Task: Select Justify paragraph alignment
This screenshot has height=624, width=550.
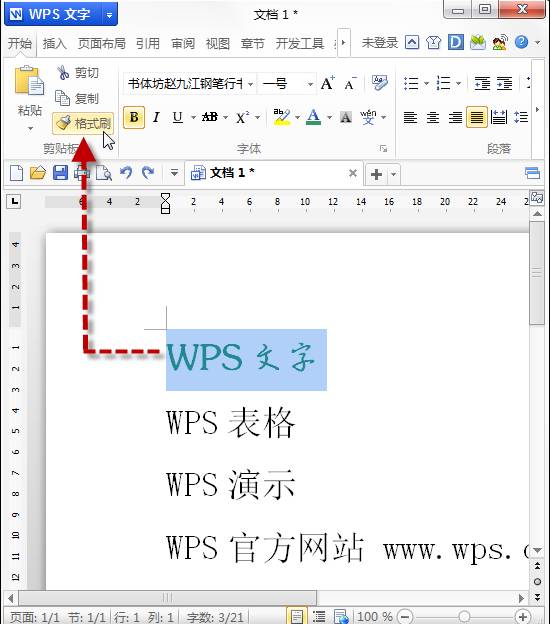Action: tap(477, 117)
